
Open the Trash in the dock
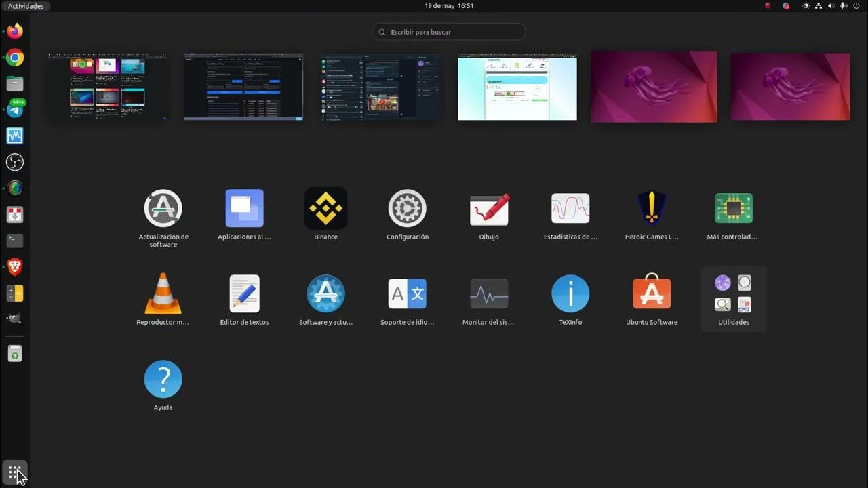click(15, 353)
